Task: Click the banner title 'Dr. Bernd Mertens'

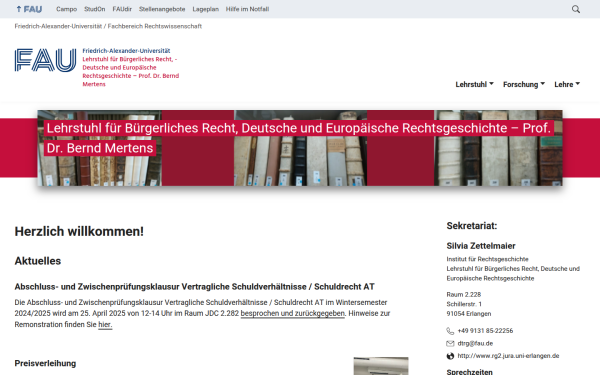Action: 100,148
